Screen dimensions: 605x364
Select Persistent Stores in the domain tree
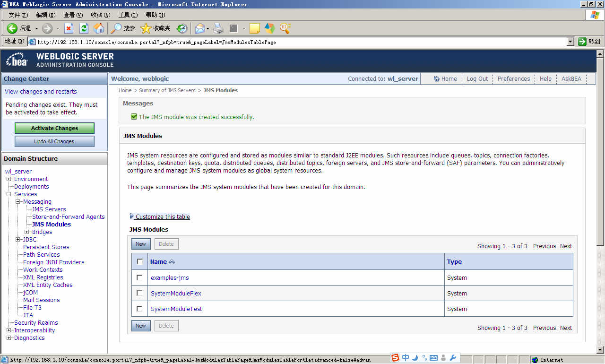tap(46, 247)
